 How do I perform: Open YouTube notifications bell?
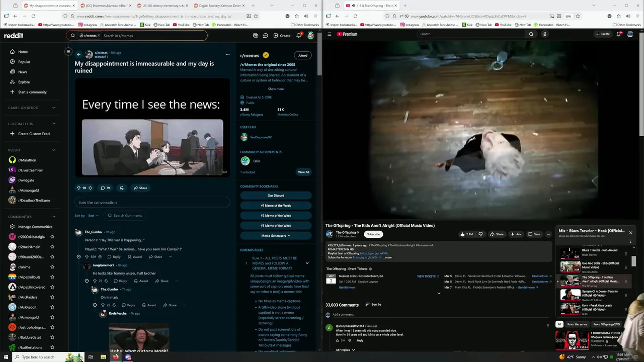[618, 34]
